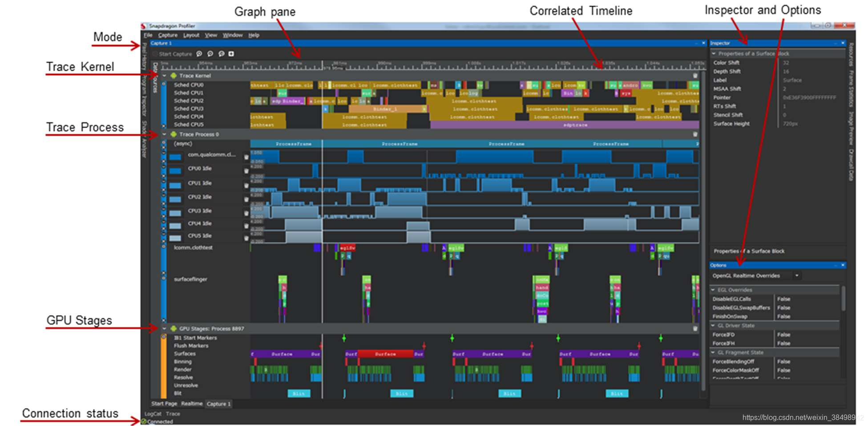Toggle FinishOnSwap False value

(x=783, y=317)
